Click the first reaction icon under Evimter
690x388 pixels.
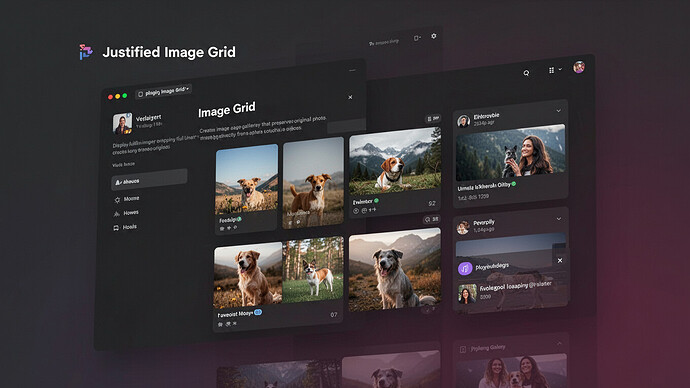356,211
